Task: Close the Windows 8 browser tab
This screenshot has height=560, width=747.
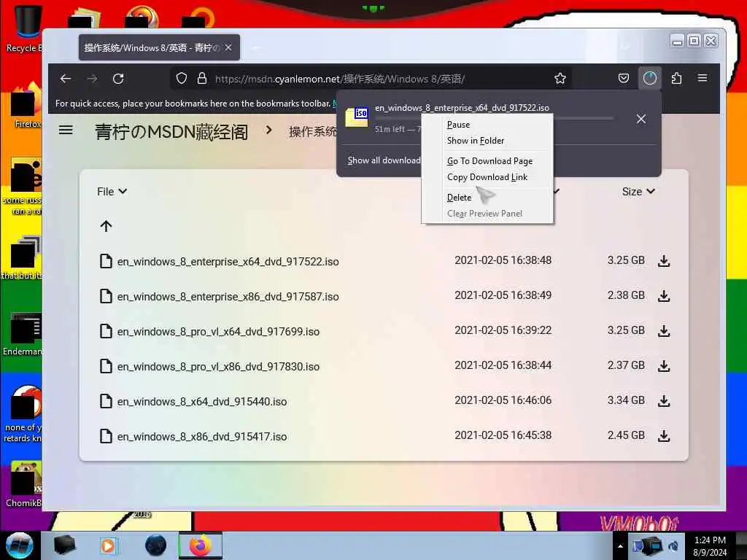Action: point(228,47)
